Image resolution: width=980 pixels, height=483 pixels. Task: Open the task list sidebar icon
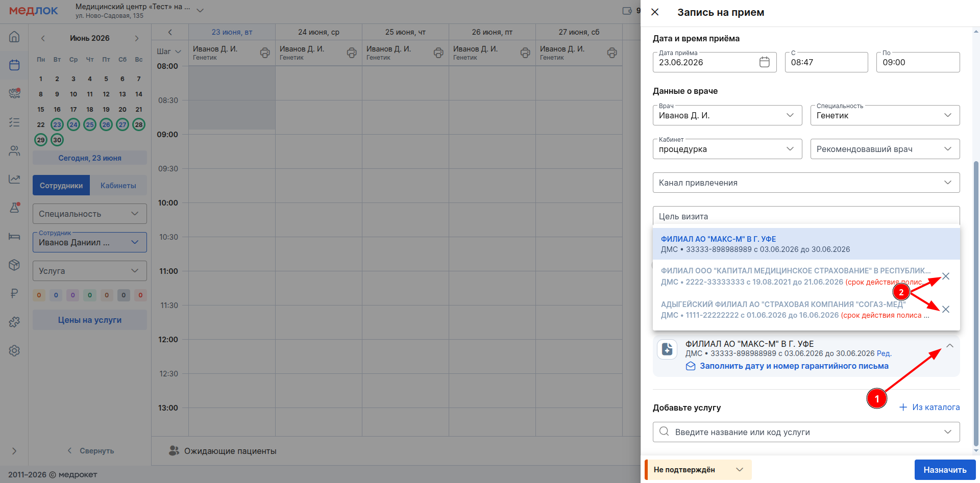14,122
